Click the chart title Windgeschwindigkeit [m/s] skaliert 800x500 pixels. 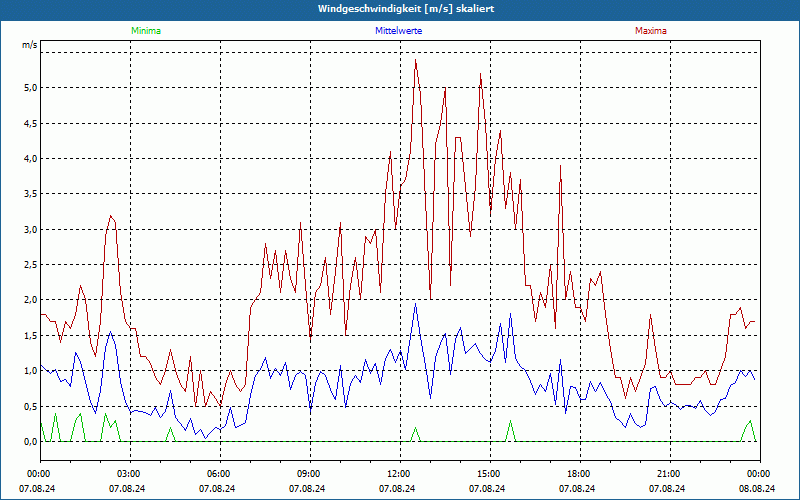click(x=406, y=9)
